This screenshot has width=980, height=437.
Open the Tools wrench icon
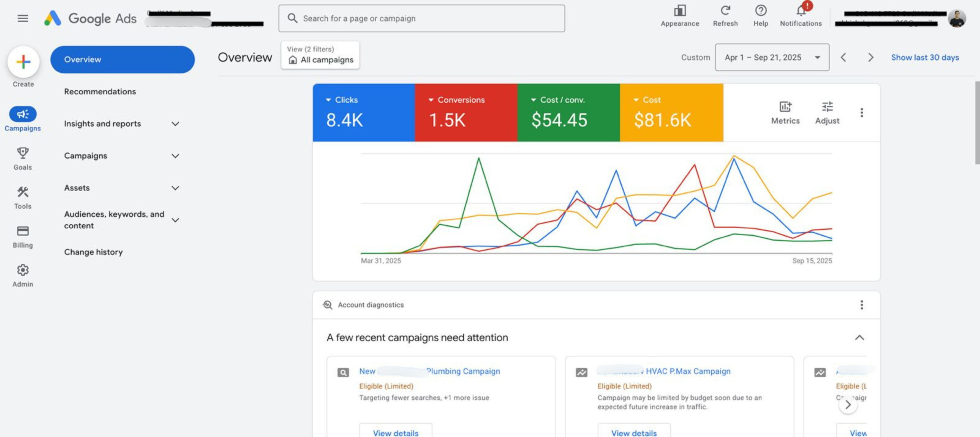(23, 192)
